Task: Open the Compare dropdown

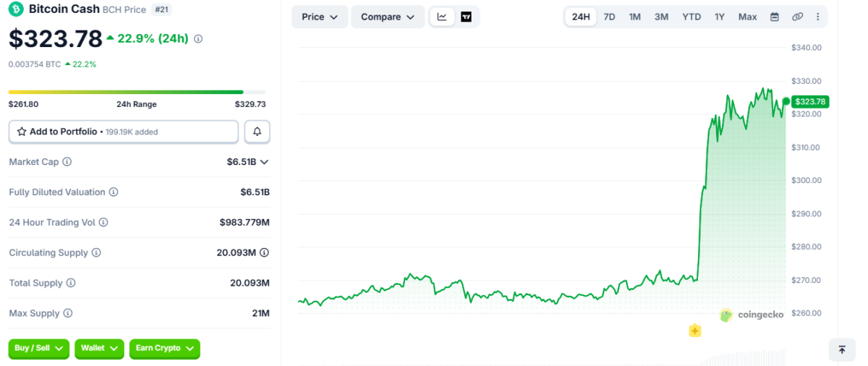Action: 388,17
